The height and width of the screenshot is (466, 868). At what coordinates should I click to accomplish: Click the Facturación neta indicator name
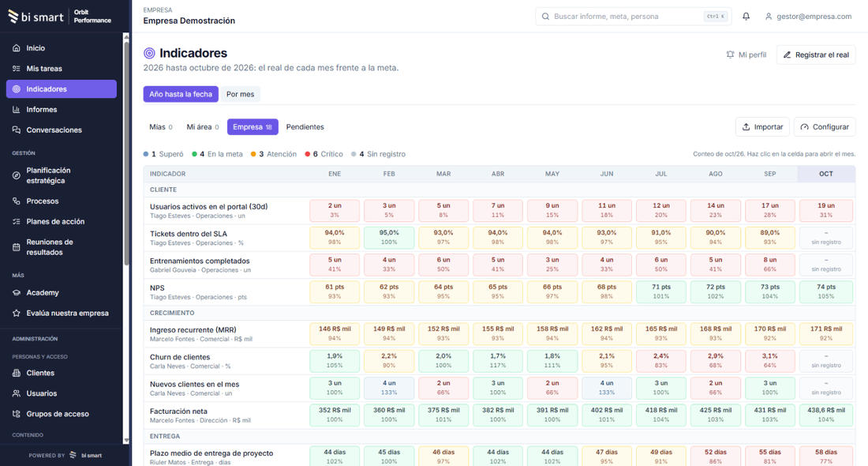[179, 412]
